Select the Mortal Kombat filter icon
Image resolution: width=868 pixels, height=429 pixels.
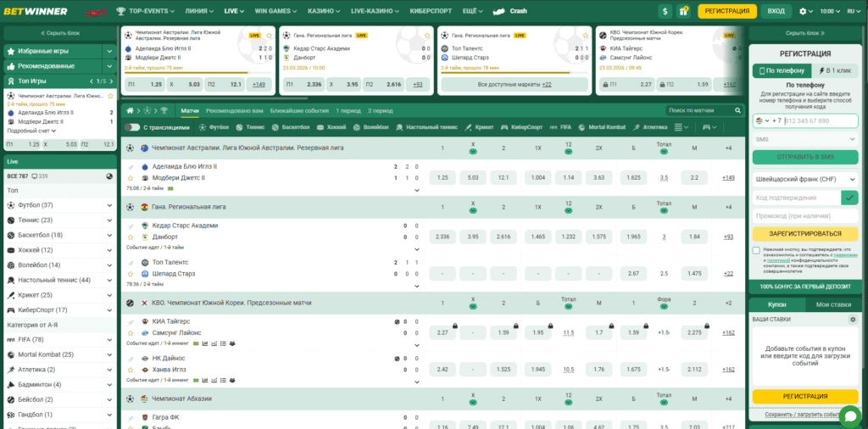(x=582, y=127)
